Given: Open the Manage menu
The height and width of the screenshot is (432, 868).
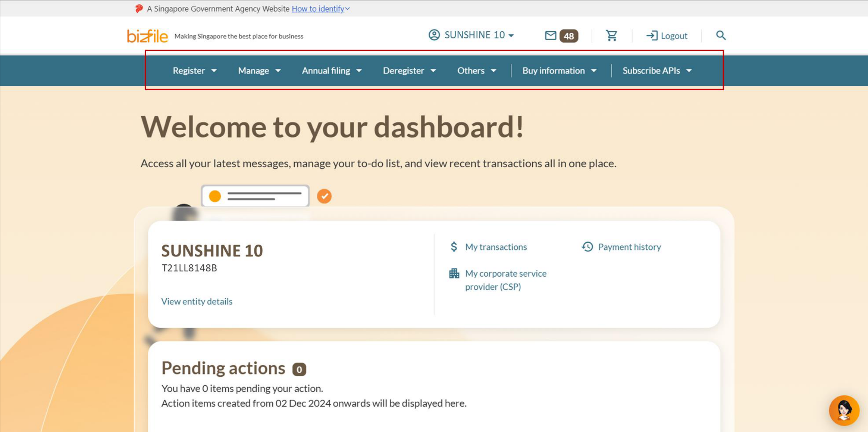Looking at the screenshot, I should (x=259, y=71).
